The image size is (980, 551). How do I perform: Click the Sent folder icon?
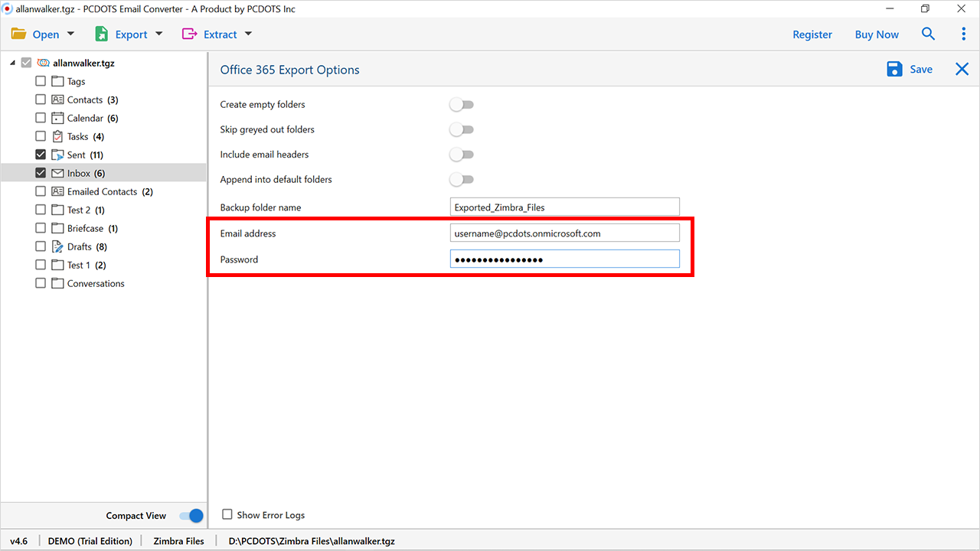pos(57,155)
